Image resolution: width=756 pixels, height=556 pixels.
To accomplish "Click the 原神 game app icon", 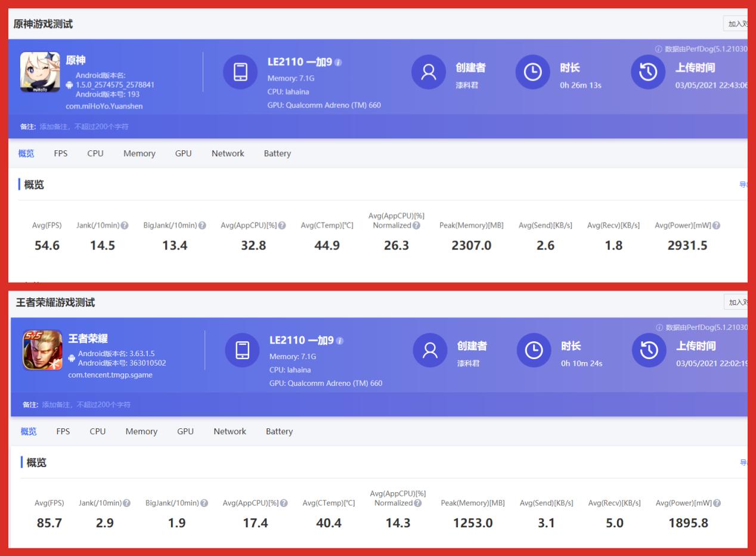I will (40, 72).
